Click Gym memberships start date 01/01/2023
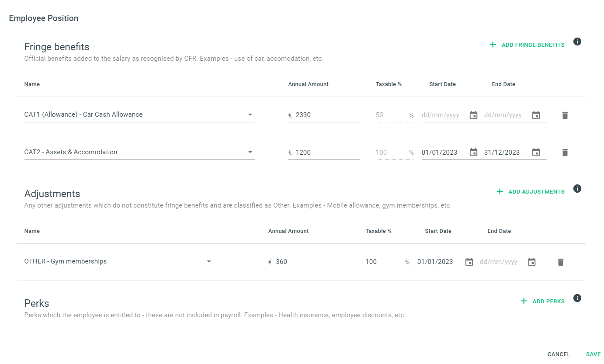Viewport: 604px width, 364px height. tap(435, 262)
